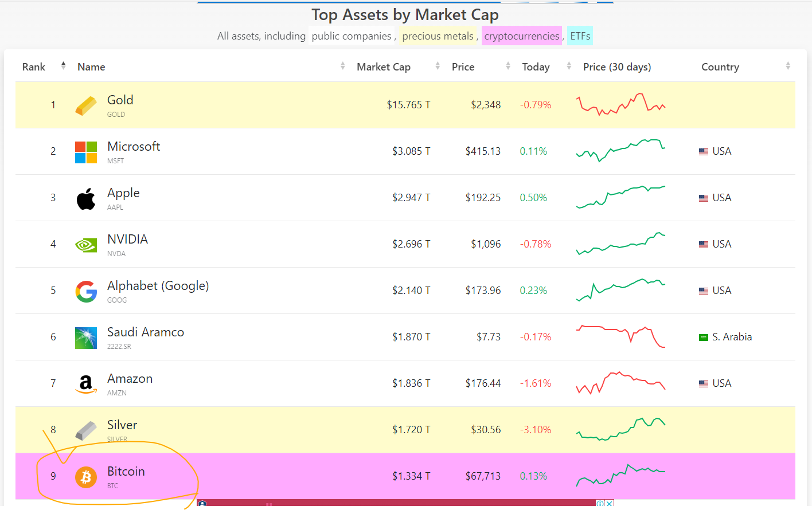This screenshot has height=510, width=812.
Task: Click Microsoft market cap $3.085 T
Action: pos(411,151)
